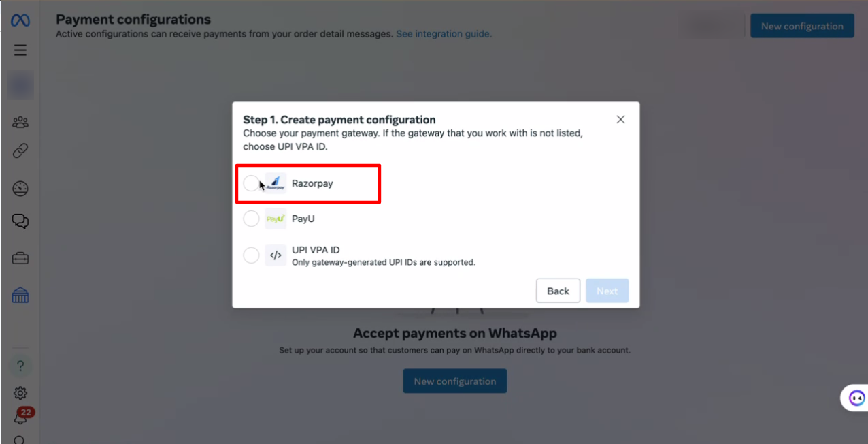Click the Back button in dialog
868x444 pixels.
pyautogui.click(x=558, y=291)
